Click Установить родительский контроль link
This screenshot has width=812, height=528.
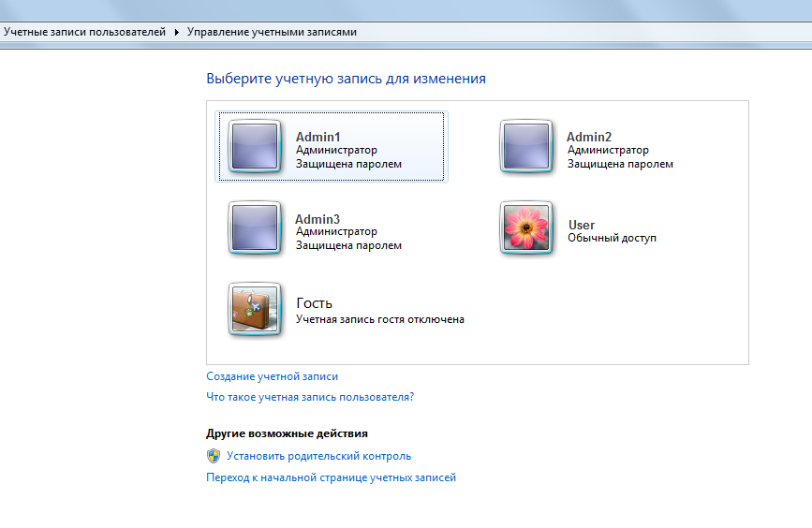[x=318, y=456]
